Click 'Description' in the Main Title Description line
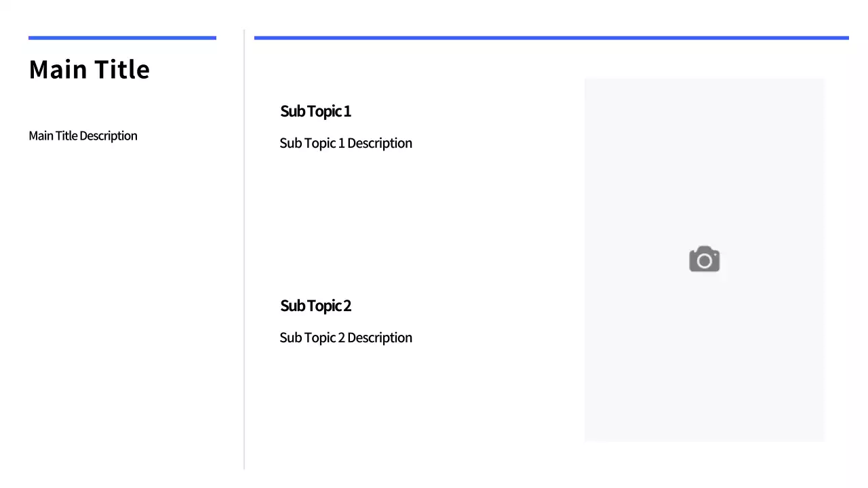Viewport: 868px width, 488px height. click(108, 136)
